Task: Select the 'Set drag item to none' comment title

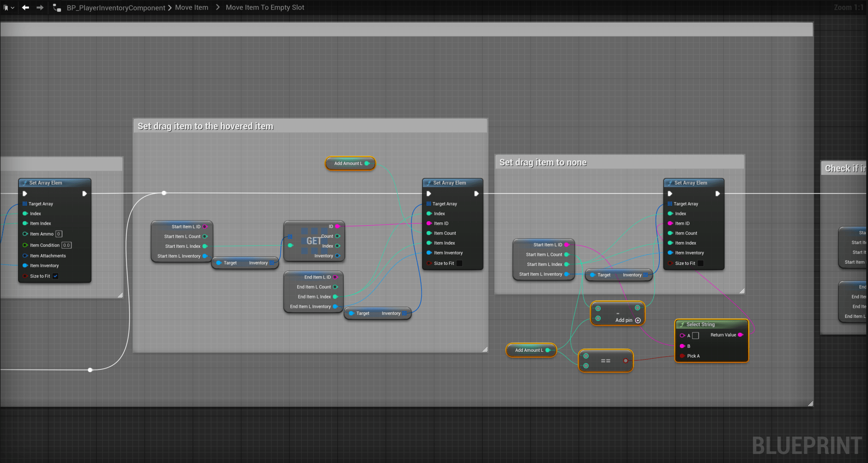Action: (x=543, y=163)
